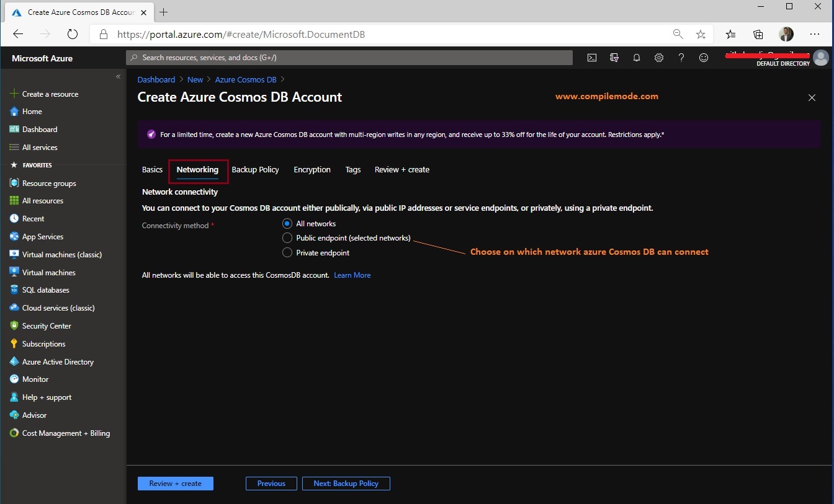Open the feedback smiley icon

coord(704,58)
